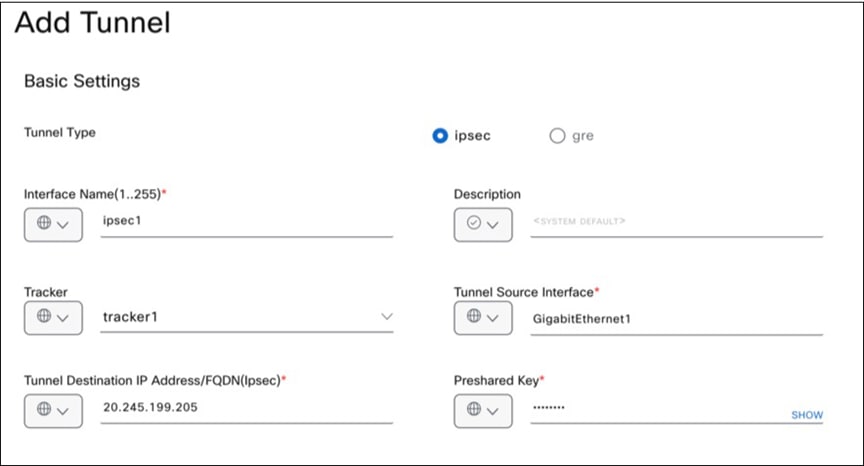Screen dimensions: 864x466
Task: Open scope dropdown arrow for Tunnel Destination
Action: tap(63, 410)
